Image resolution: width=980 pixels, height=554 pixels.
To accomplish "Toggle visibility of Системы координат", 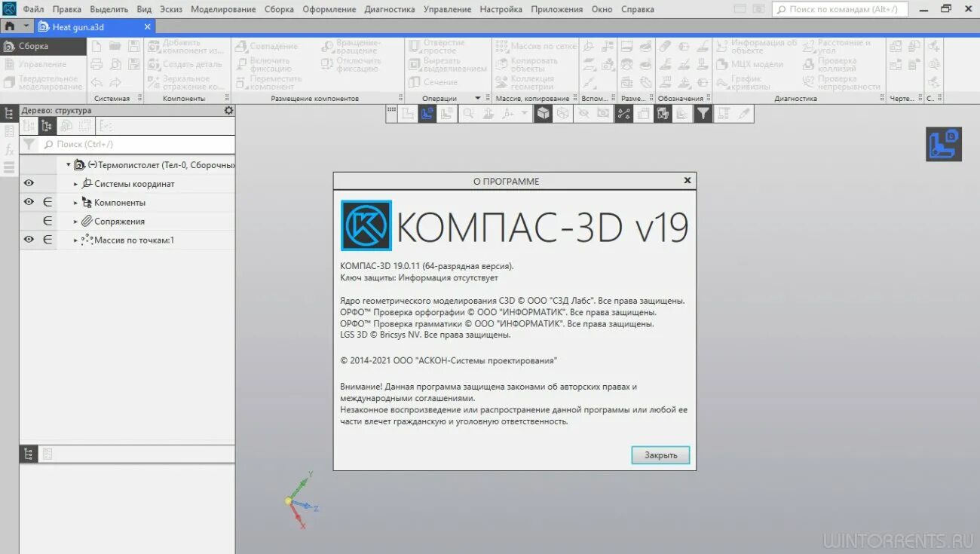I will [x=29, y=184].
